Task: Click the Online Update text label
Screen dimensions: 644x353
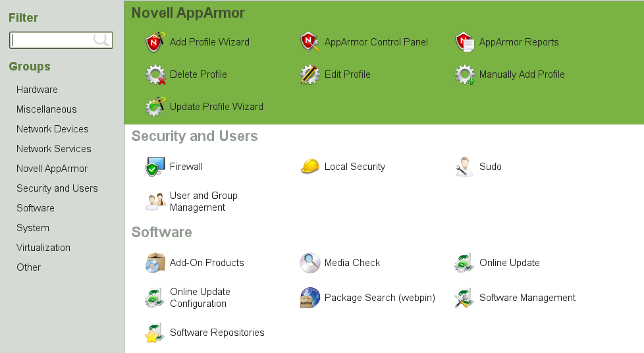Action: point(510,263)
